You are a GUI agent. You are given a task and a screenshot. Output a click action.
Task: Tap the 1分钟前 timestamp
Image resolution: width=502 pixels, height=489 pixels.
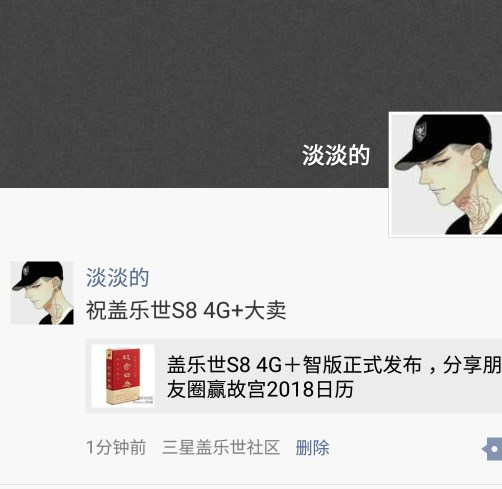click(116, 447)
